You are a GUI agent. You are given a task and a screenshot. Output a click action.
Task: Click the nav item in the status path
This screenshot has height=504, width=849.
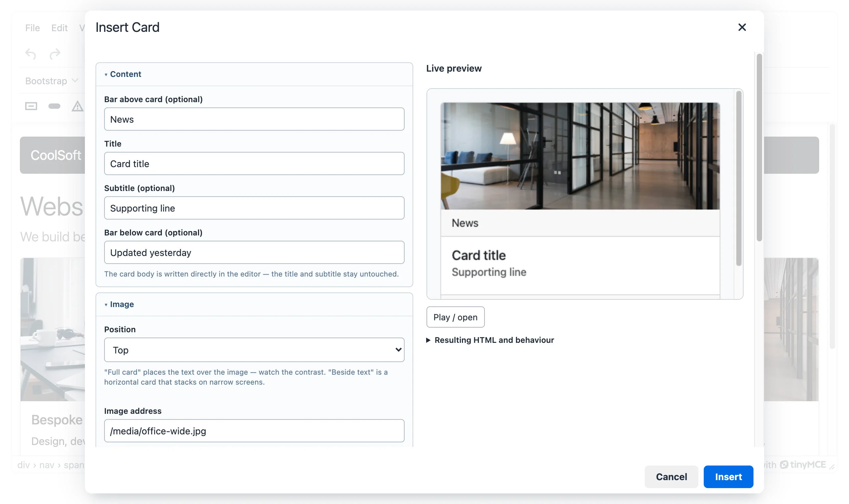point(47,465)
